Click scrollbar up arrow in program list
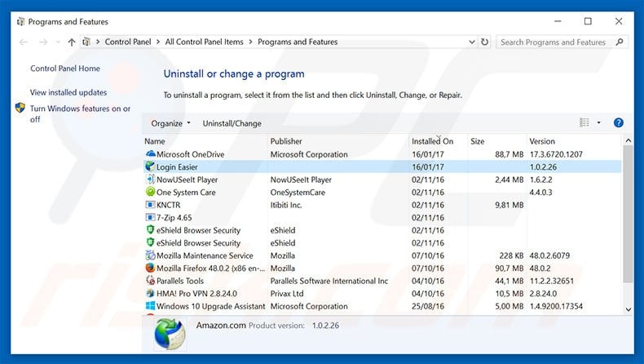Screen dimensions: 644x364 [x=628, y=140]
